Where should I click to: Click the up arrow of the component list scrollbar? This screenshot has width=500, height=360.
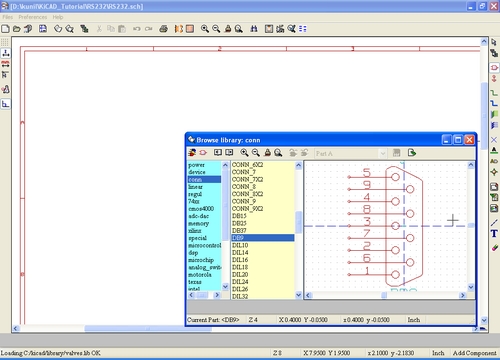pos(298,165)
